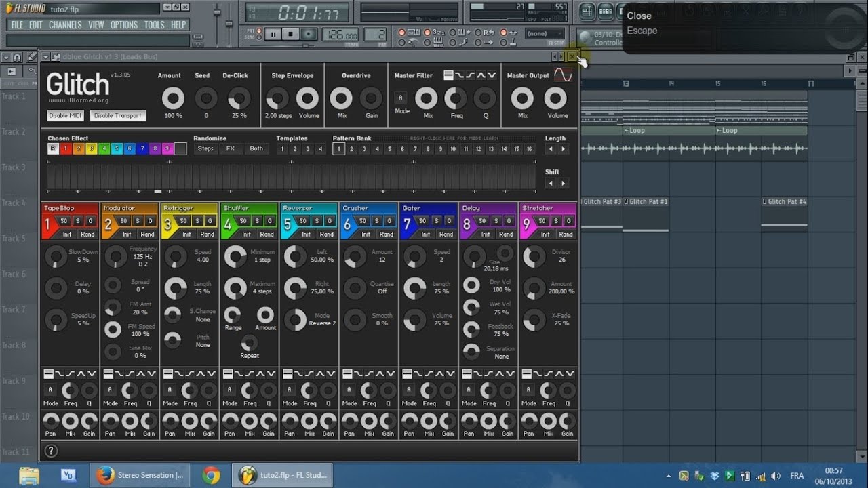
Task: Open the TOOLS menu
Action: [154, 25]
